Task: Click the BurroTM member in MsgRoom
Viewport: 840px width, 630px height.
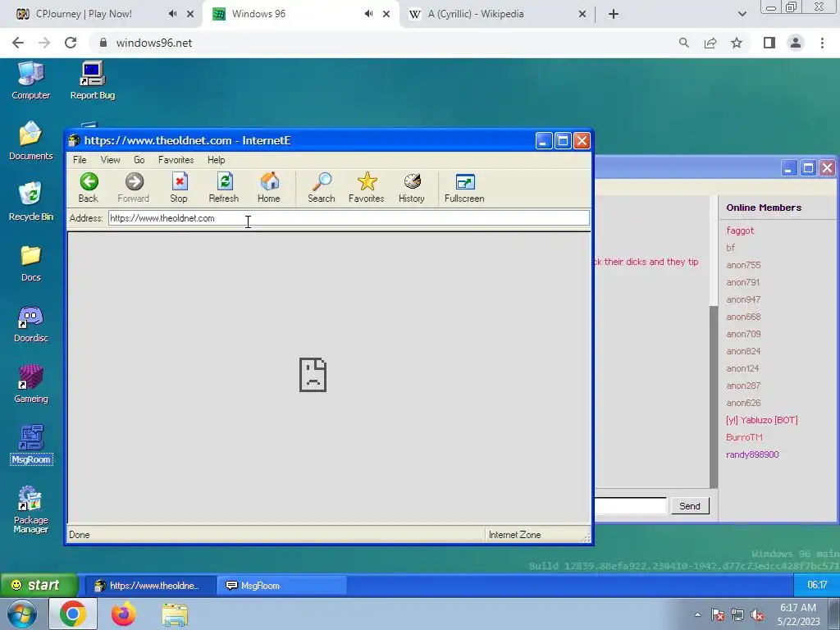Action: [744, 437]
